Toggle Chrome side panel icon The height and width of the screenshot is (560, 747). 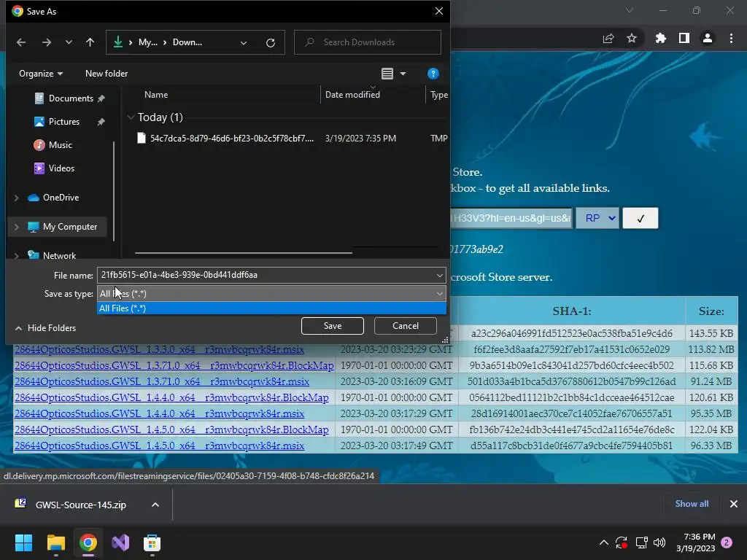684,38
